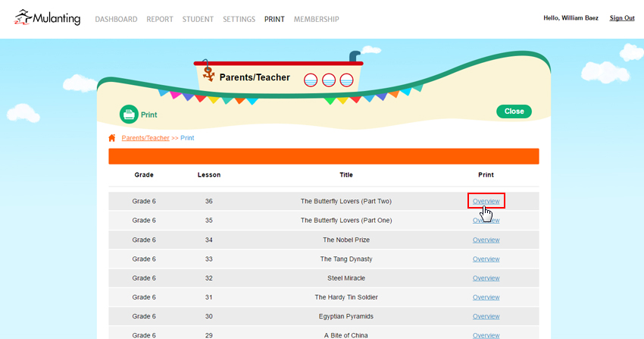
Task: Sign out of the account
Action: tap(622, 17)
